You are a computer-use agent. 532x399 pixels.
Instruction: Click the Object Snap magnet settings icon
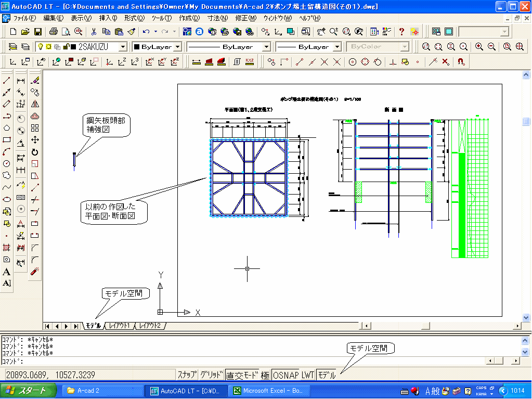click(461, 62)
